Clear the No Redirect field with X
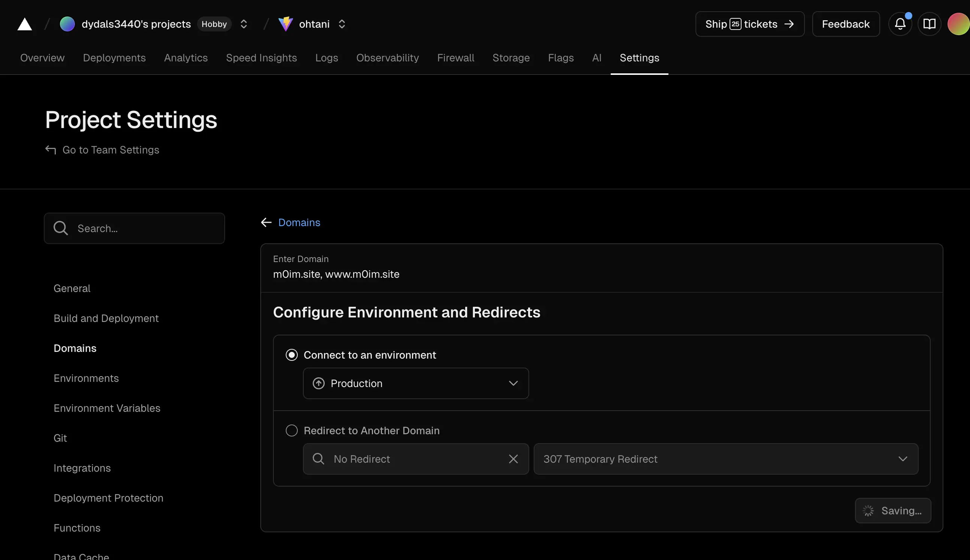 click(513, 459)
